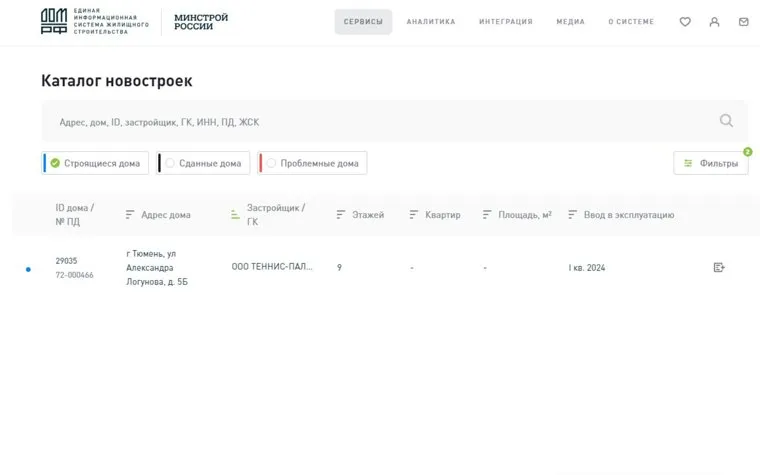Open the Сервисы menu
760x475 pixels.
pos(363,22)
